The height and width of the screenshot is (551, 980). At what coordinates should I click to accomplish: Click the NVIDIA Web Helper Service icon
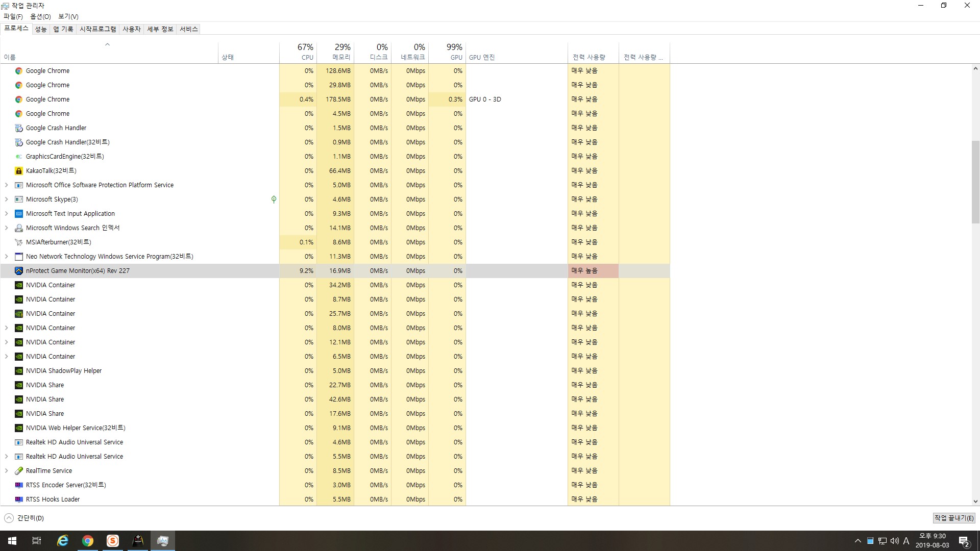(x=19, y=428)
